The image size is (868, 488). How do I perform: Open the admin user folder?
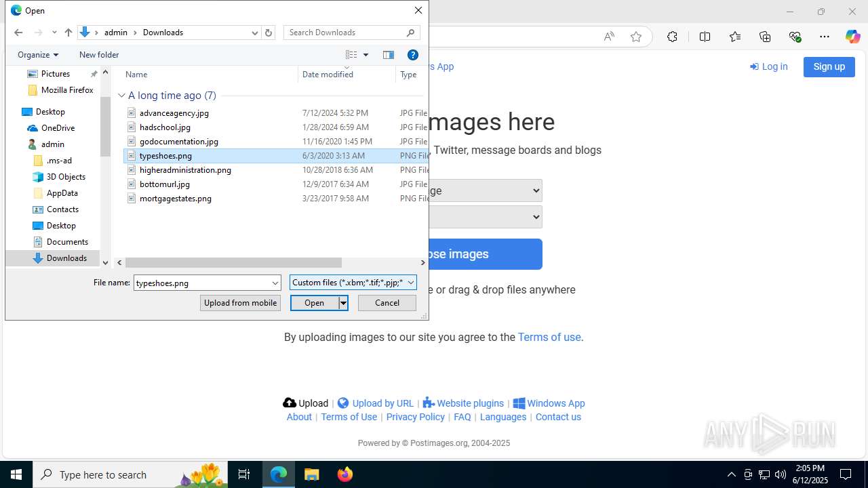click(x=52, y=144)
